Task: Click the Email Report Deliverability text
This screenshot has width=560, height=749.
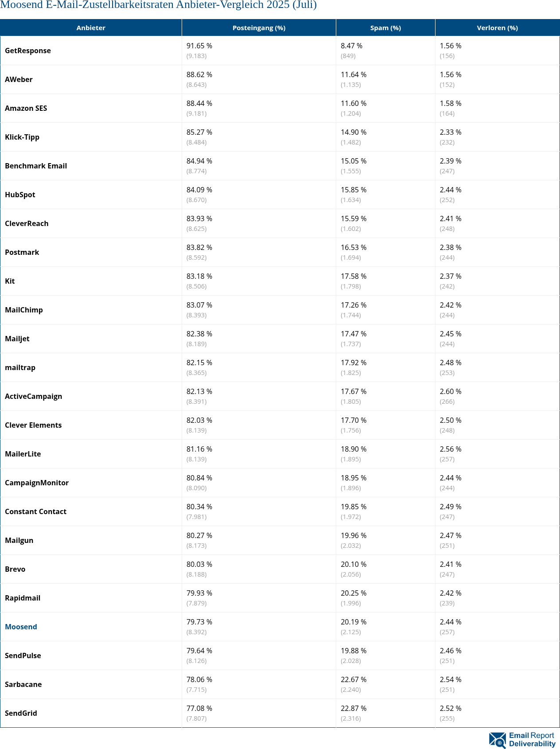Action: pos(532,740)
